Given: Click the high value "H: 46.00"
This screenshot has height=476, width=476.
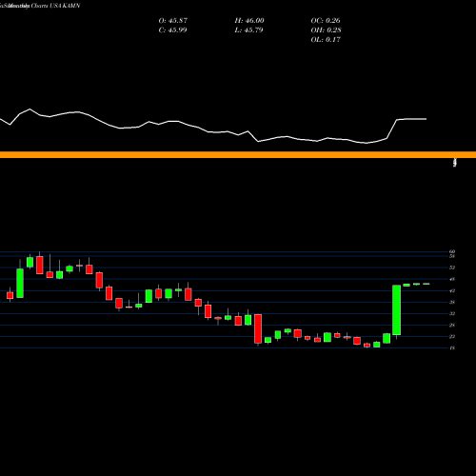Looking at the screenshot, I should point(249,21).
